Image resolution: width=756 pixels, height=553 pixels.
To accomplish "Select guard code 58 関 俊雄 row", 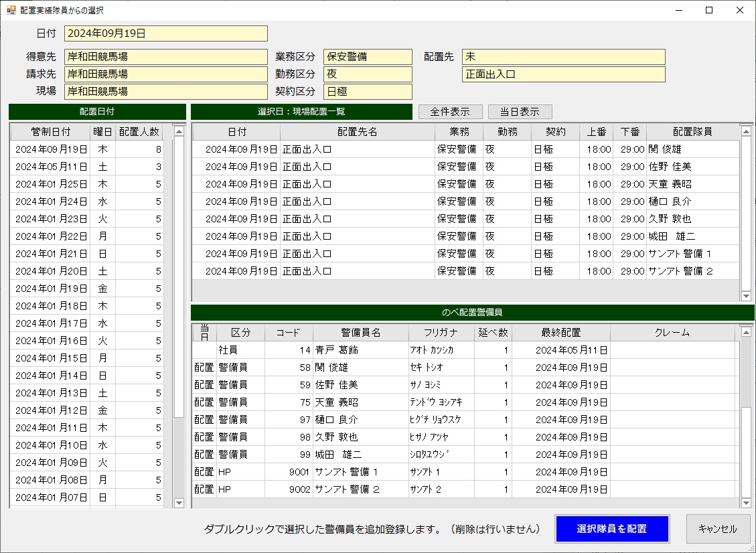I will click(466, 368).
